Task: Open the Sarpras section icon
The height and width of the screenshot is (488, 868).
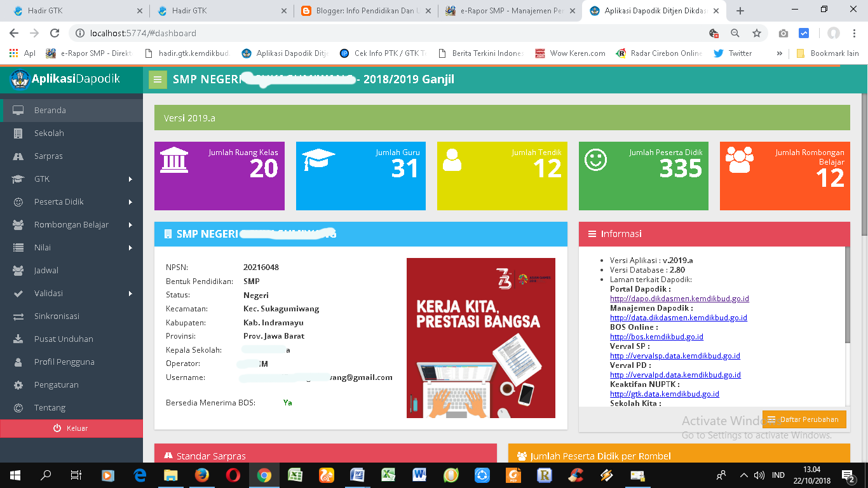Action: 19,156
